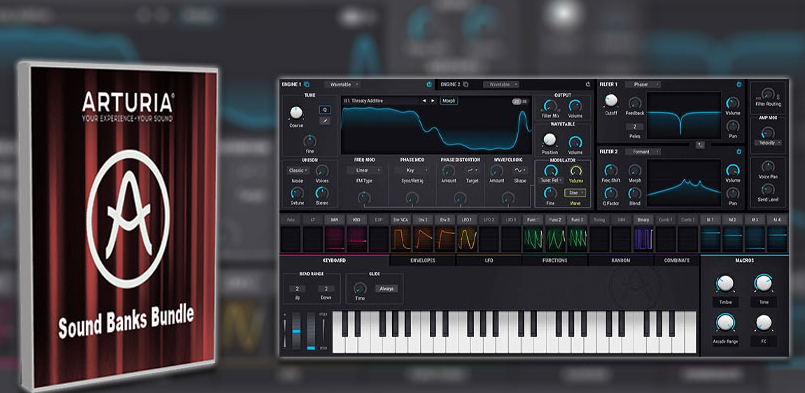Switch to the LFO tab
Screen dimensions: 805x393
click(489, 260)
